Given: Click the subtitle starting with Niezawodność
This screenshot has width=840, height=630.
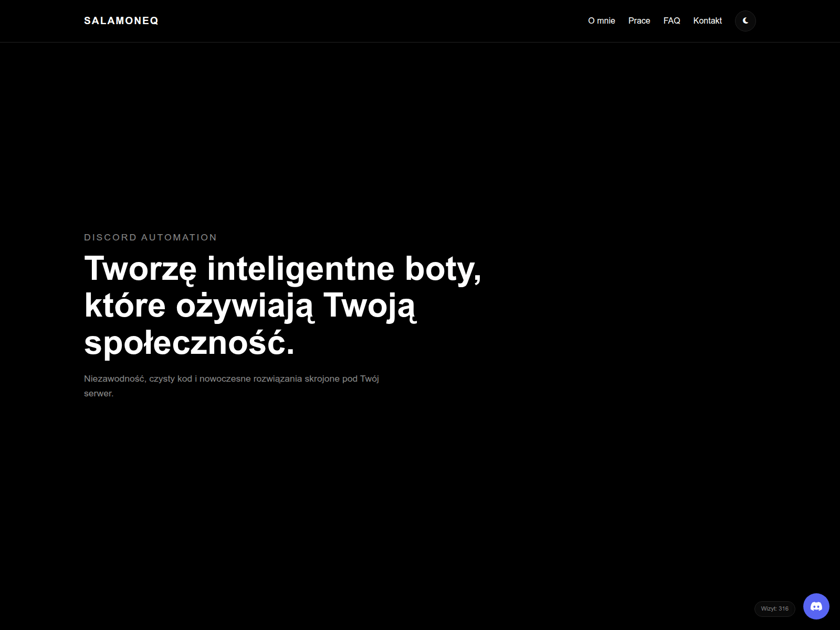Looking at the screenshot, I should pyautogui.click(x=232, y=386).
